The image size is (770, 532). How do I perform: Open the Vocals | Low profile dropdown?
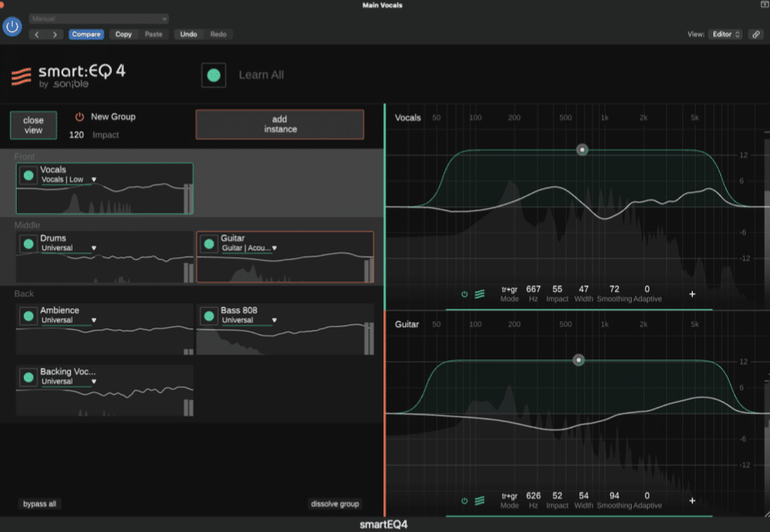[68, 180]
